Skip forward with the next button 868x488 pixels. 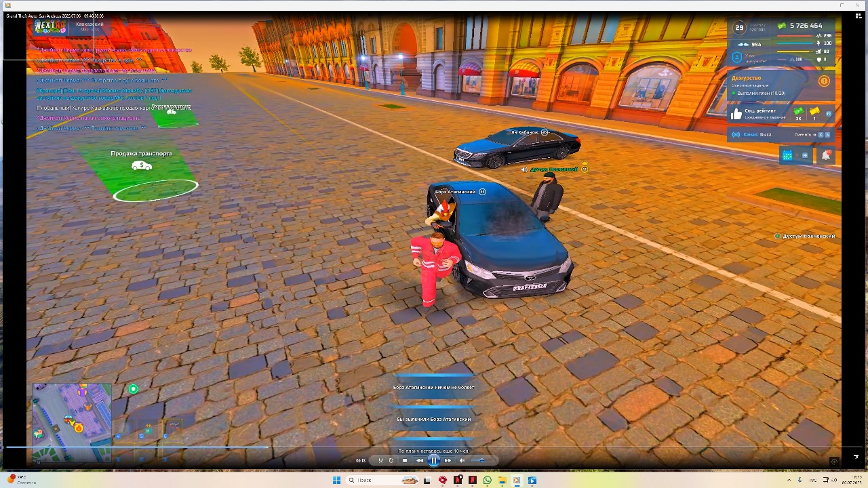point(448,460)
